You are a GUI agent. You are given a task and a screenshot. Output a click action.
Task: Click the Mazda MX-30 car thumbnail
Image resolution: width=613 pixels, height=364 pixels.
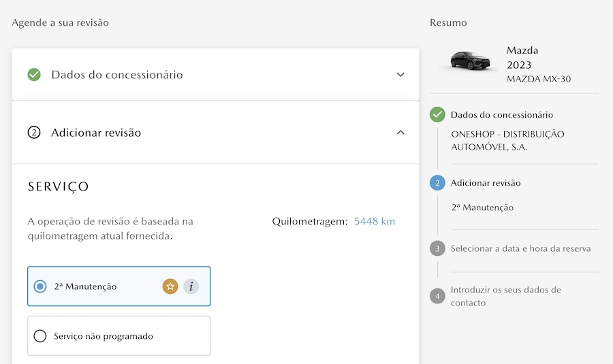click(470, 61)
